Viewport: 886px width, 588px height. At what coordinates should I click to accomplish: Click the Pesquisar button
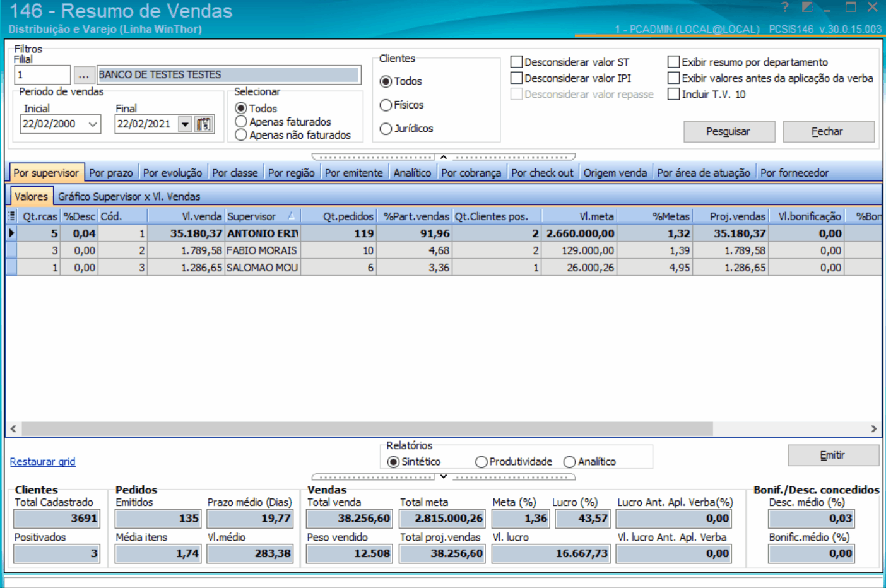(x=729, y=131)
